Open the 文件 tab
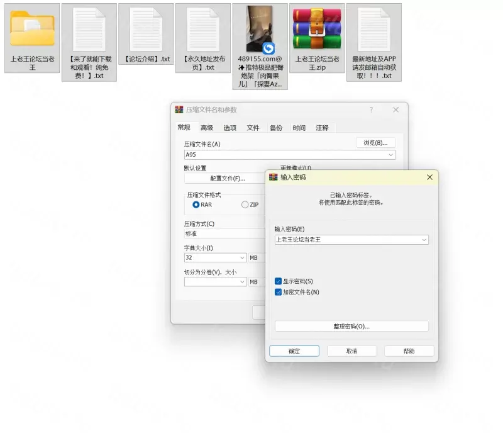 tap(253, 128)
